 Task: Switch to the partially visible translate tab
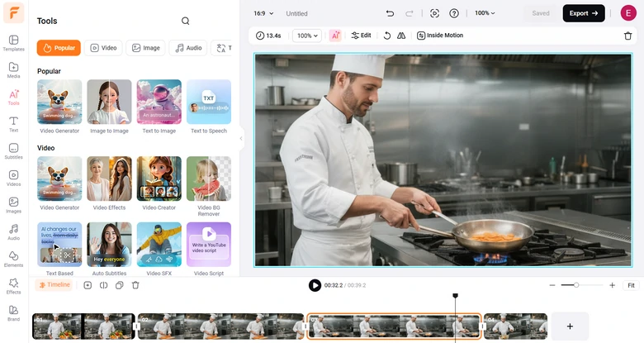[222, 48]
